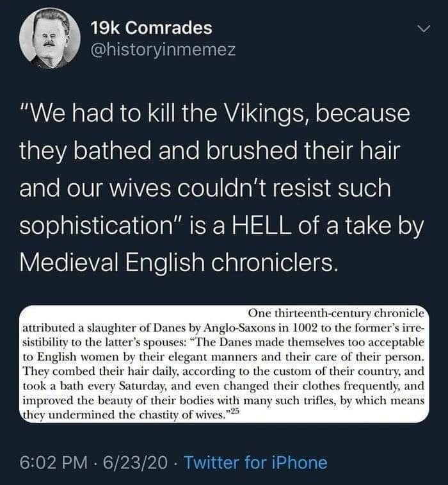
Task: Click the 6/23/20 tweet date
Action: click(136, 463)
